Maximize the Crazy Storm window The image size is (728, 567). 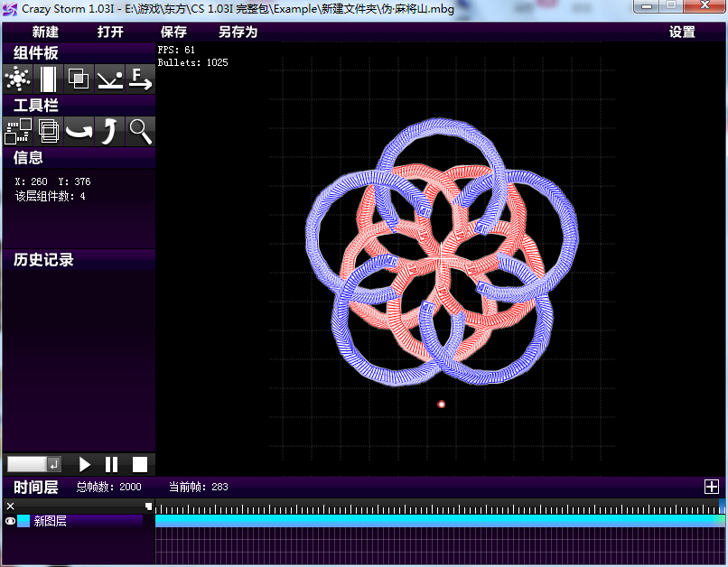click(x=671, y=6)
